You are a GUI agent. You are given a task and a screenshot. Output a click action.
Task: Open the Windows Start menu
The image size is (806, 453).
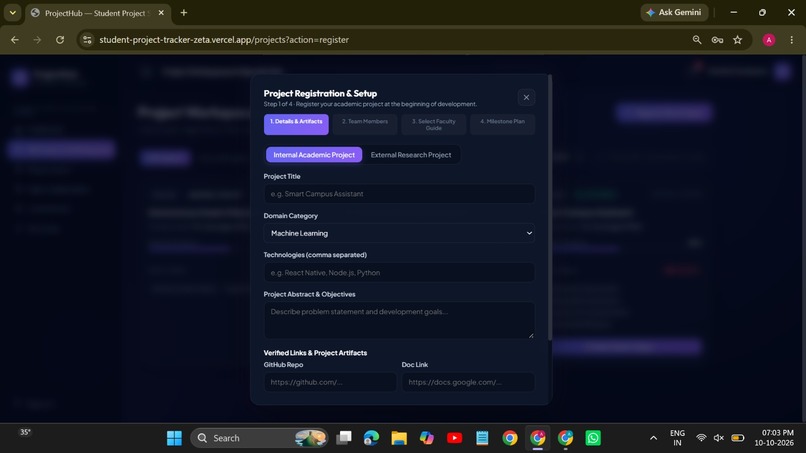[174, 438]
